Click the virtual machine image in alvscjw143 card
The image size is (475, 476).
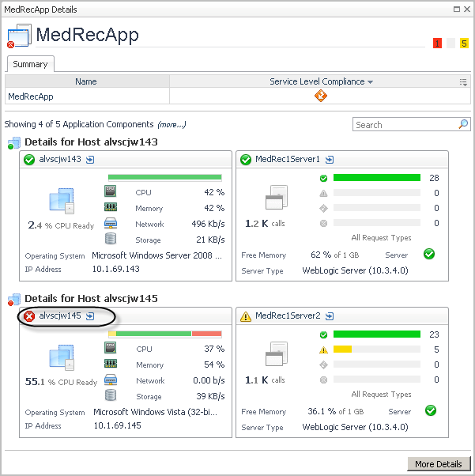[62, 201]
